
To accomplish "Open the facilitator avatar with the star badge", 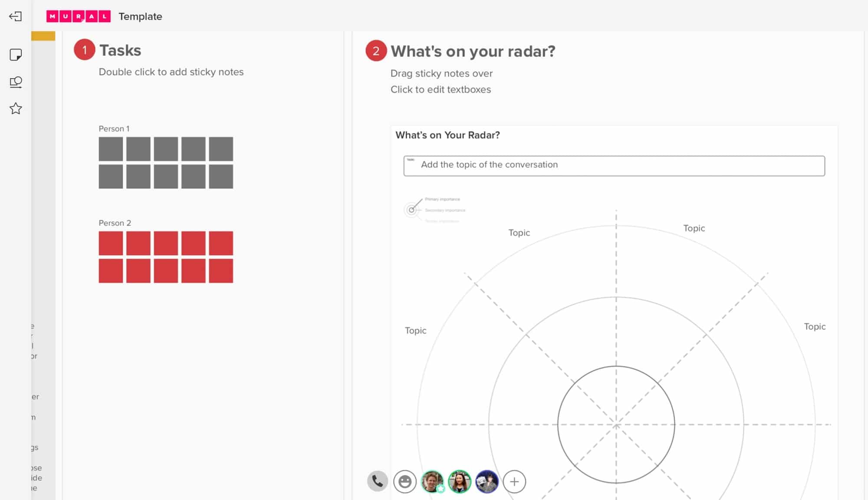I will tap(432, 482).
